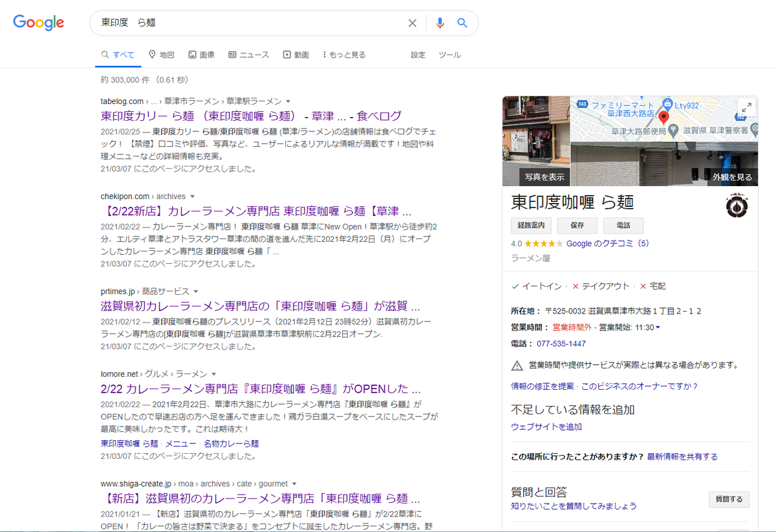Click the phone number 077-535-1447

coord(561,344)
